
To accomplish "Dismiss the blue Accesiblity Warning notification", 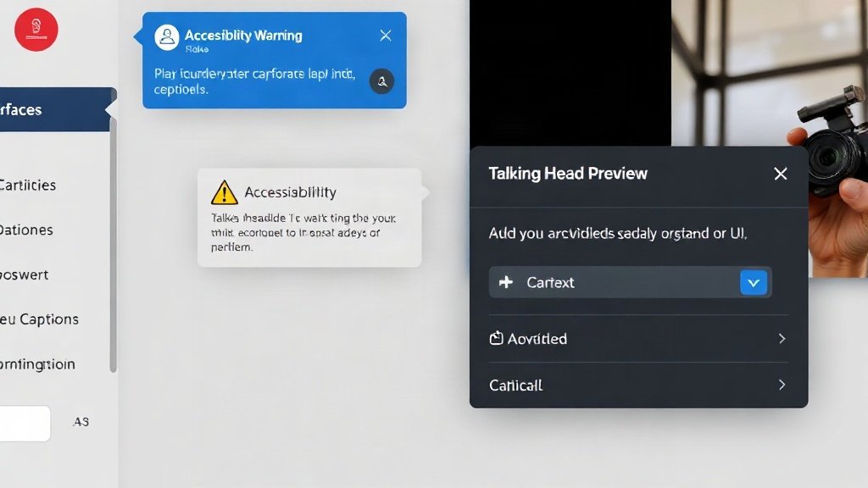I will click(x=386, y=36).
